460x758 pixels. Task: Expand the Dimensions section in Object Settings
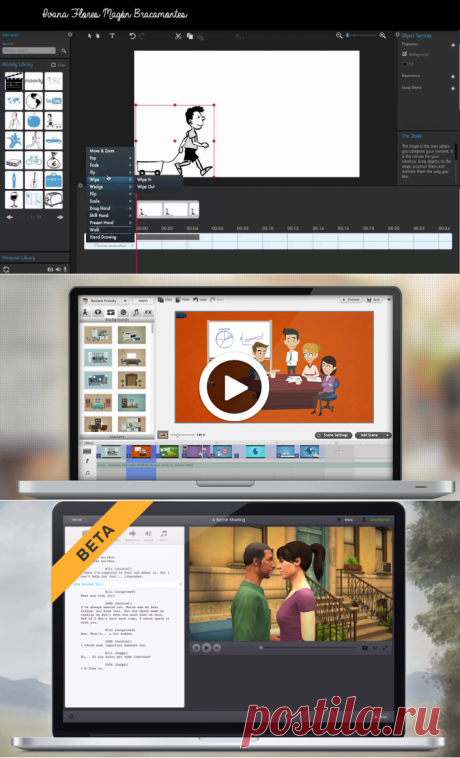point(453,76)
